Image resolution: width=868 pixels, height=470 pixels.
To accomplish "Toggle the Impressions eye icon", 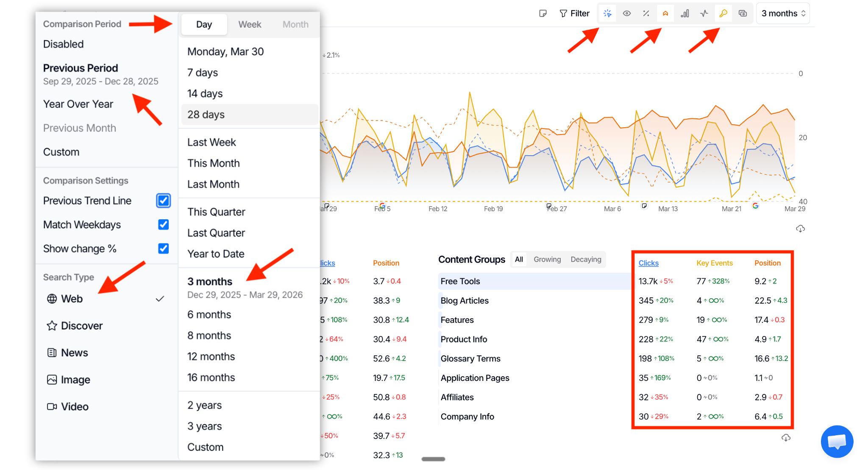I will [x=626, y=14].
